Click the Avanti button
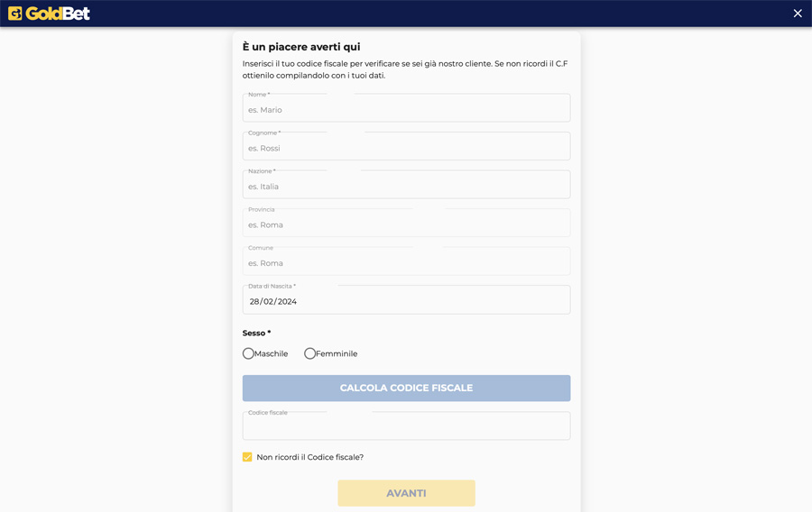Image resolution: width=812 pixels, height=512 pixels. pyautogui.click(x=407, y=493)
